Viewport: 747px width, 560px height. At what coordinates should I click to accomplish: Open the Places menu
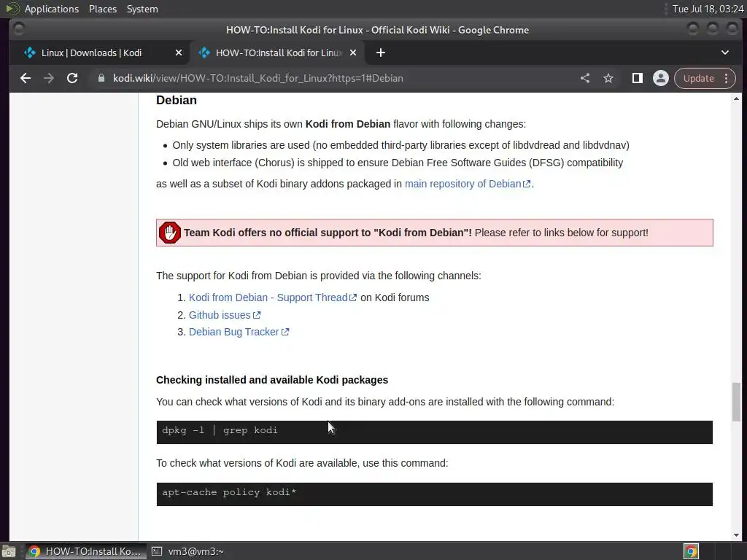(x=102, y=9)
